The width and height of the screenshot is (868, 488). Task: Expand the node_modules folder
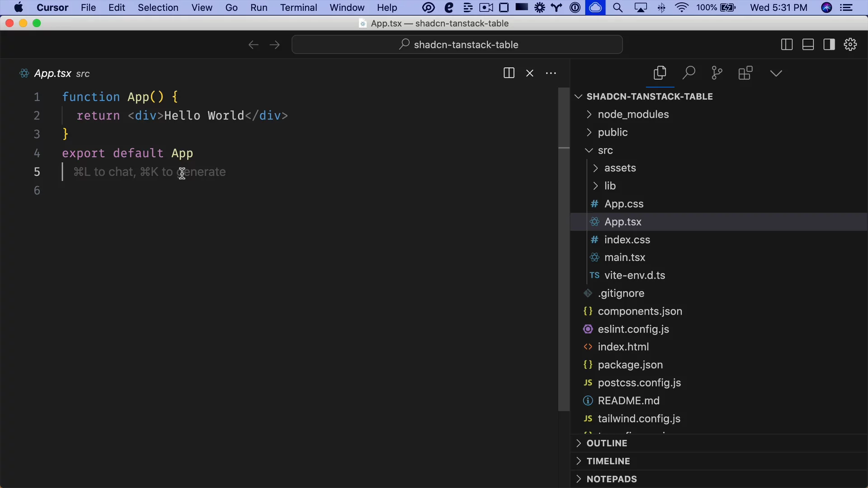633,114
